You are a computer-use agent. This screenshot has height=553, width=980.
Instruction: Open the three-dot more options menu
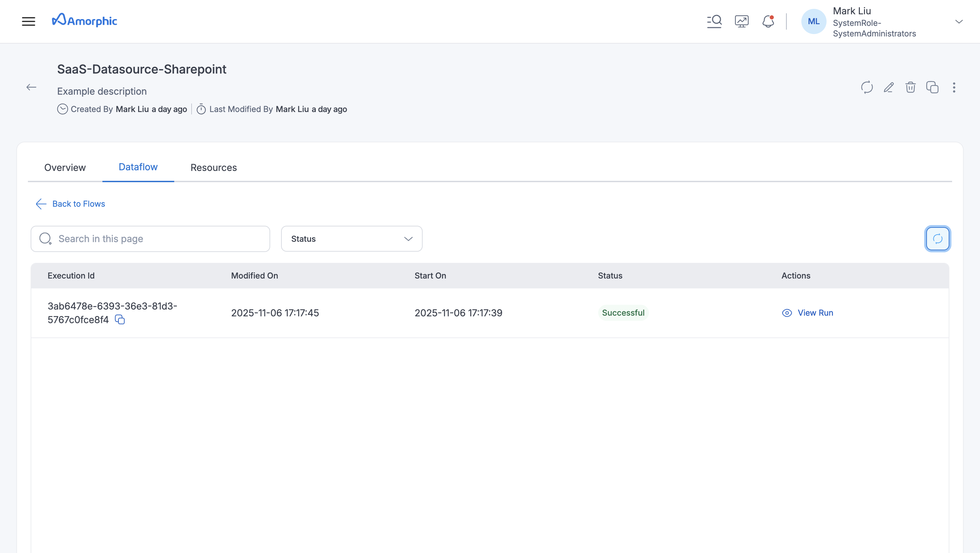coord(954,88)
